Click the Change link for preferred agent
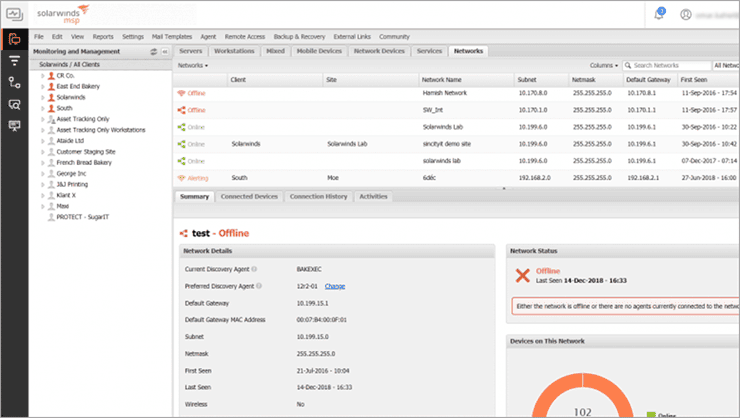 [x=335, y=286]
